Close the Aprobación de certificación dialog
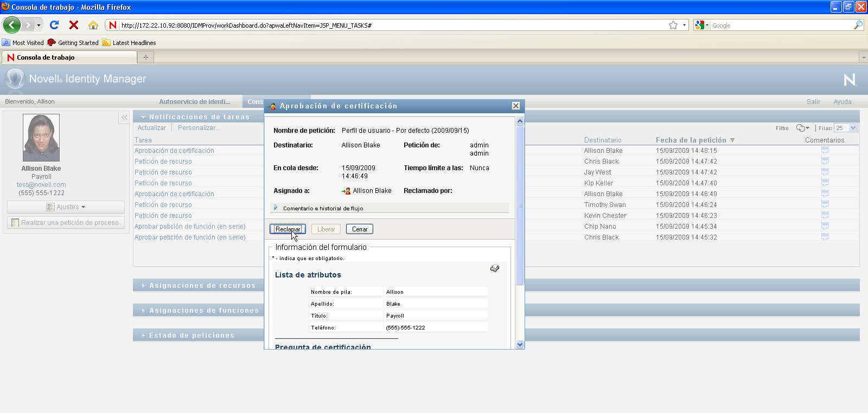 pos(516,106)
